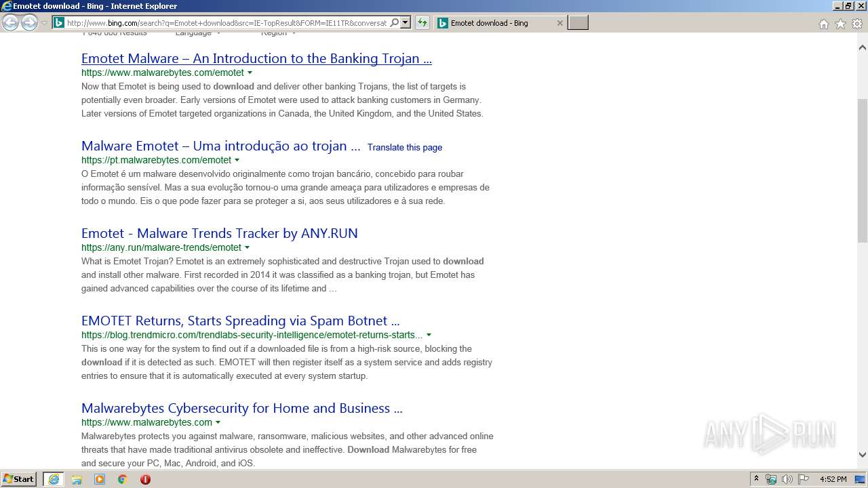Go to the Home page icon
The image size is (868, 488).
point(823,24)
